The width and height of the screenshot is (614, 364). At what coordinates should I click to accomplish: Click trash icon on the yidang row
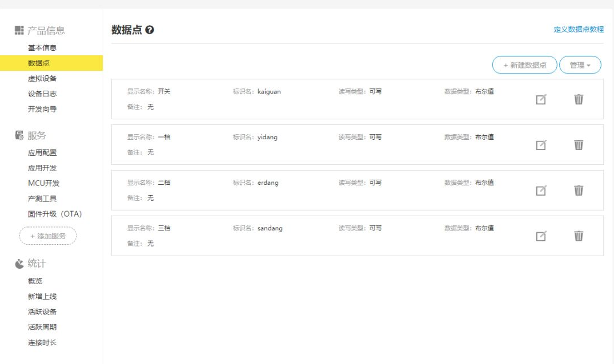579,145
